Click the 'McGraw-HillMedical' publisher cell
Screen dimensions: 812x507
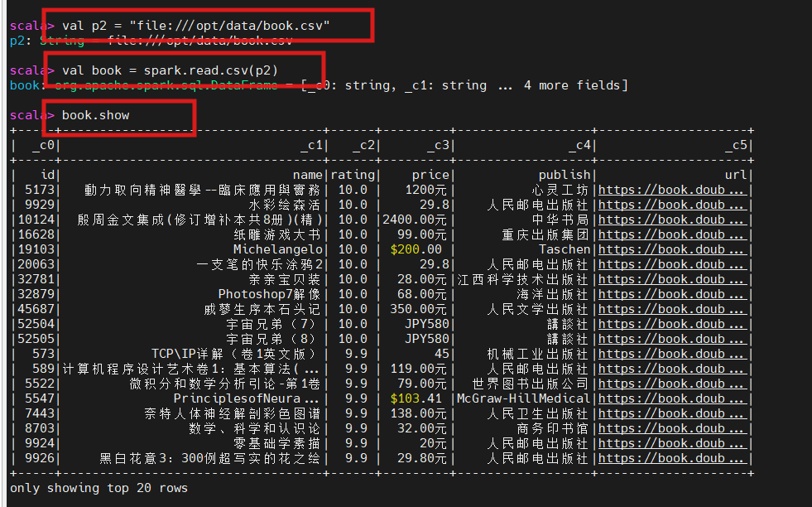(524, 399)
